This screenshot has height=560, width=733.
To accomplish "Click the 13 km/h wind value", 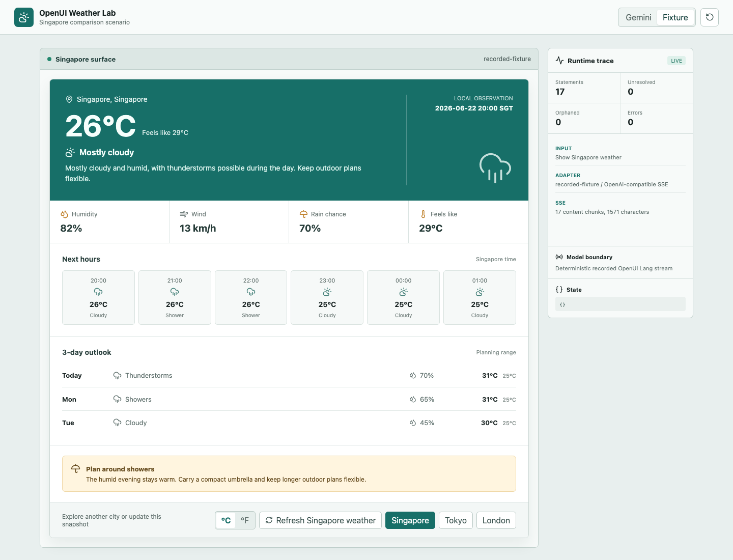I will [198, 228].
